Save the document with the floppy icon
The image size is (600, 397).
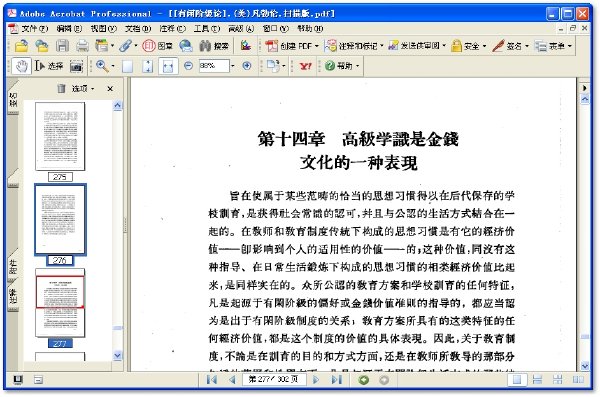coord(62,46)
